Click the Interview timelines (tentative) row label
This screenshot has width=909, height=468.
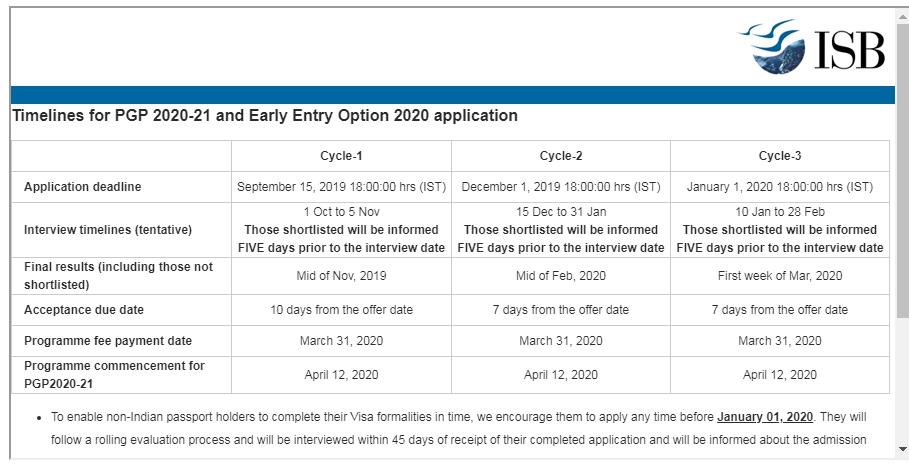coord(108,230)
